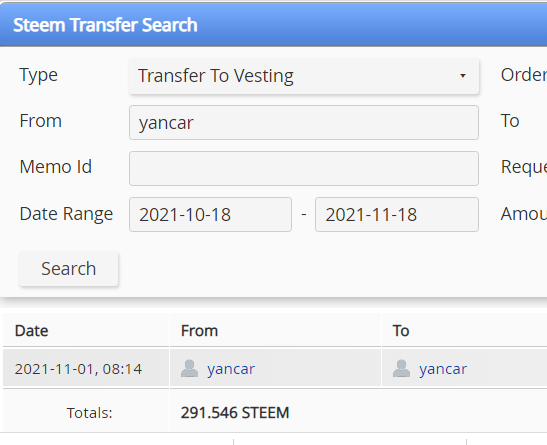Click the Date Range label
Viewport: 547px width, 445px height.
pyautogui.click(x=66, y=214)
